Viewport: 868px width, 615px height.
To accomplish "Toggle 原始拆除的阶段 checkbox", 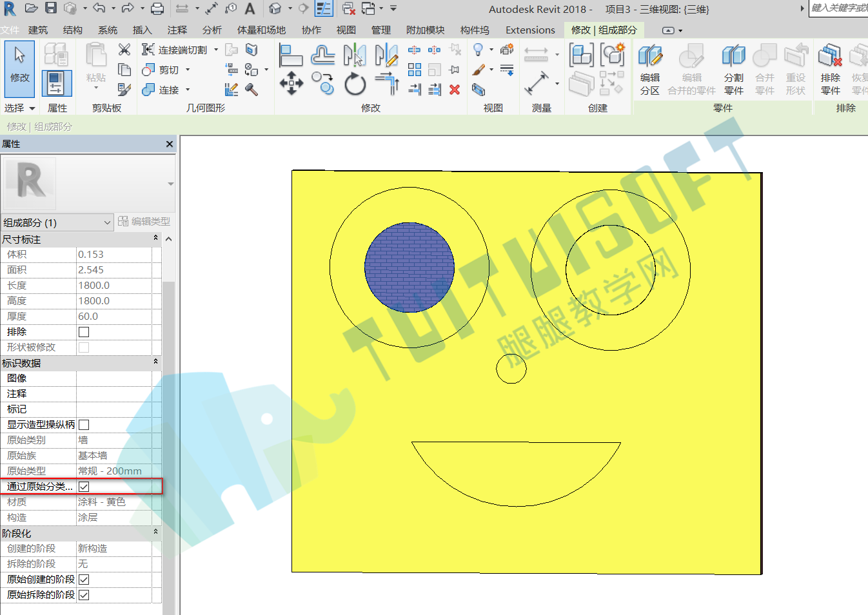I will click(84, 595).
